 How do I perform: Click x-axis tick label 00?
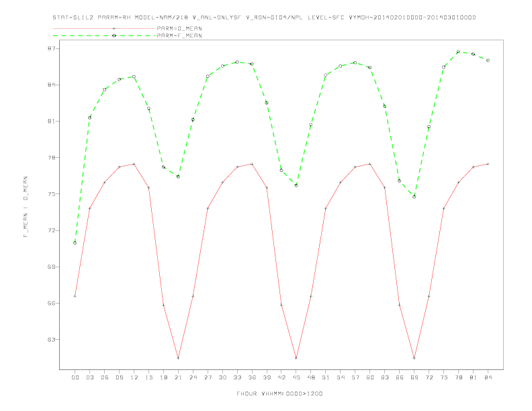pos(75,377)
